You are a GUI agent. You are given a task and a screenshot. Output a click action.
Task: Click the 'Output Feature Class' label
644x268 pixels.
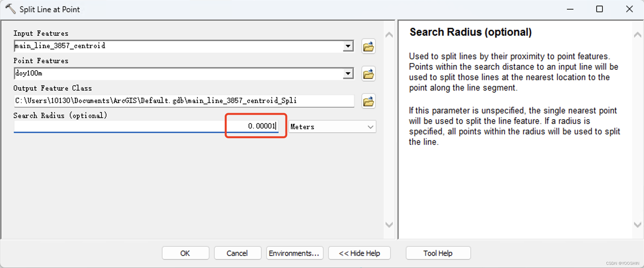click(x=53, y=88)
